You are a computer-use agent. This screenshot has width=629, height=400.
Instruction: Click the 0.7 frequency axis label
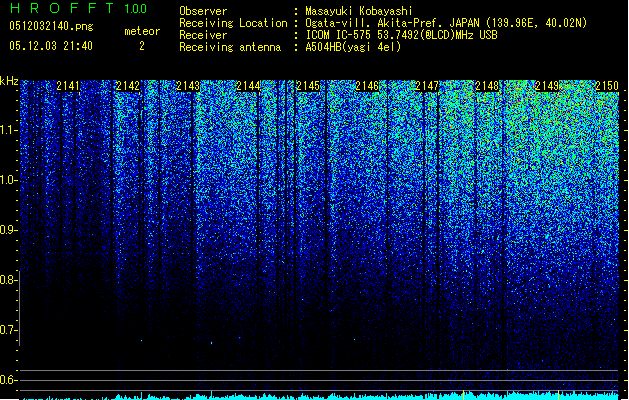click(8, 330)
